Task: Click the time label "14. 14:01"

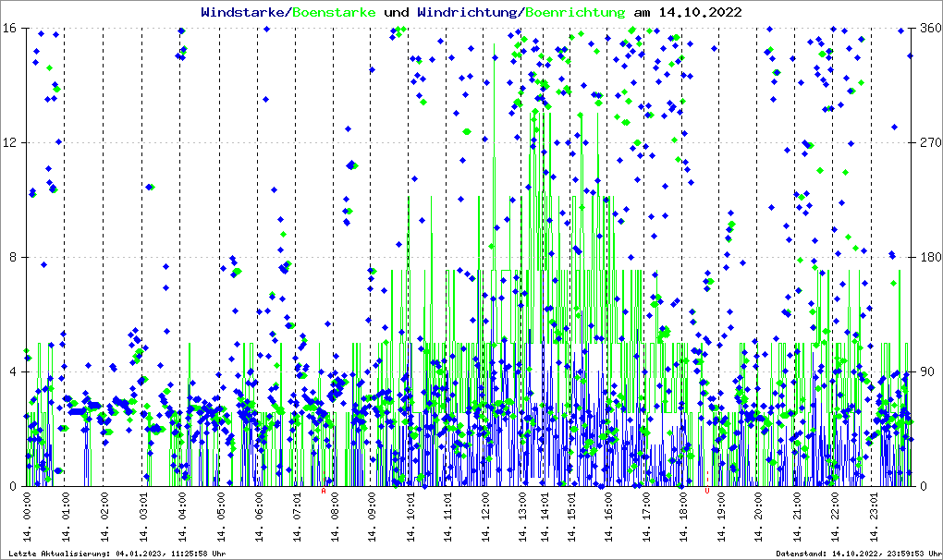Action: tap(545, 517)
